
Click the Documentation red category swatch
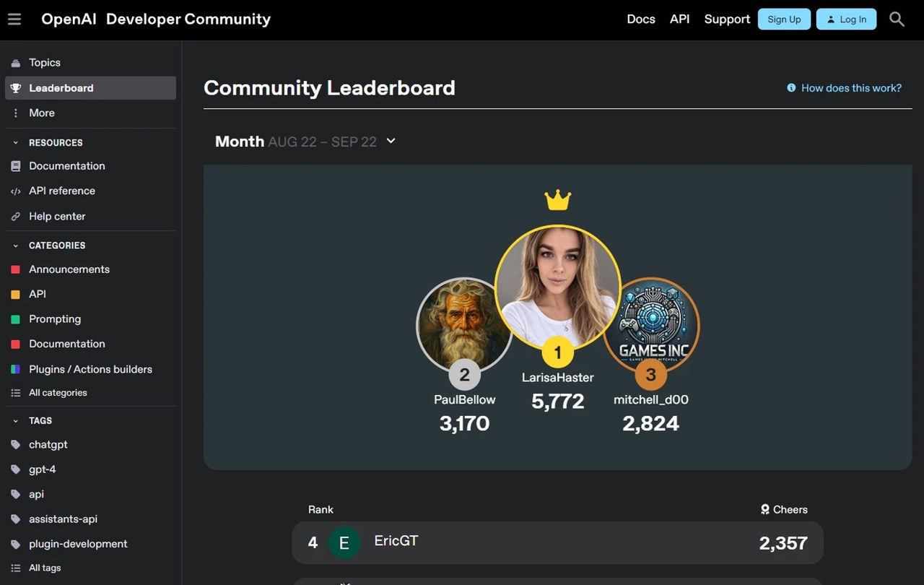click(x=16, y=344)
